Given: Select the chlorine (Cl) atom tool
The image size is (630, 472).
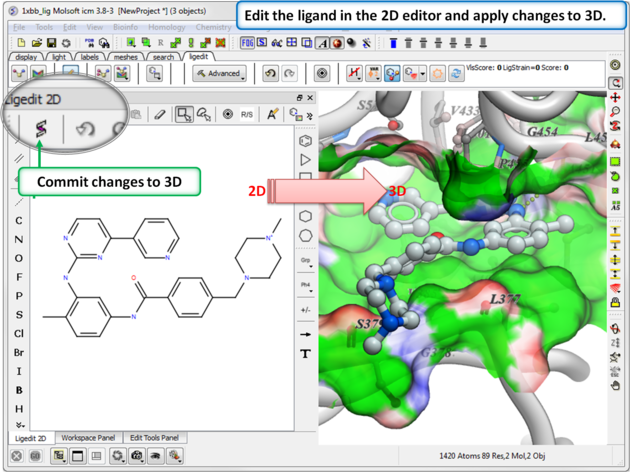Looking at the screenshot, I should click(19, 334).
